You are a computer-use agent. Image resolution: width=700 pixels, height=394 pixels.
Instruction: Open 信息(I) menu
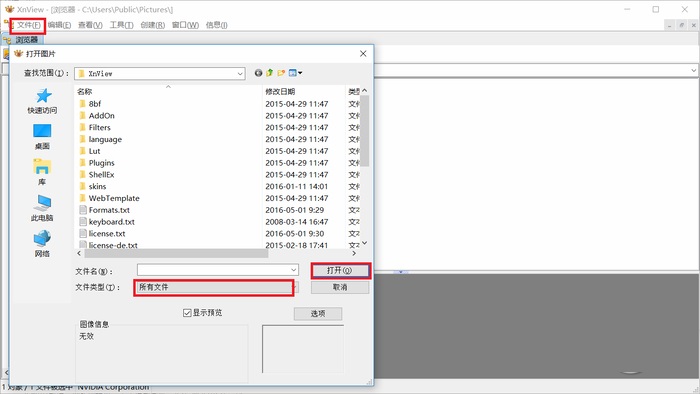pyautogui.click(x=217, y=25)
